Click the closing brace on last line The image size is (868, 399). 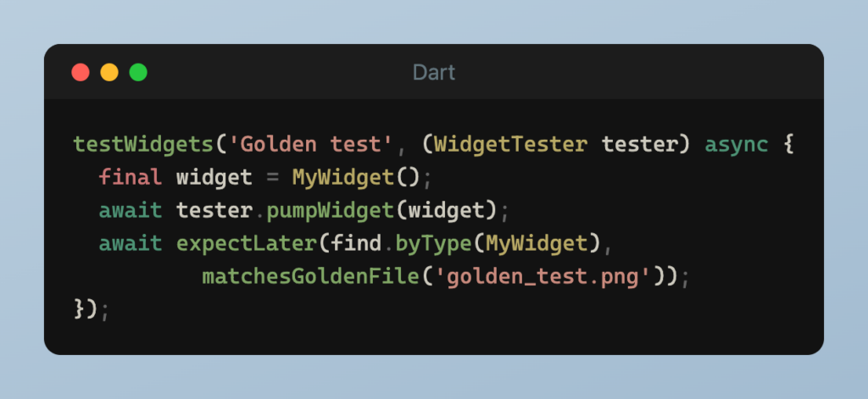(79, 310)
